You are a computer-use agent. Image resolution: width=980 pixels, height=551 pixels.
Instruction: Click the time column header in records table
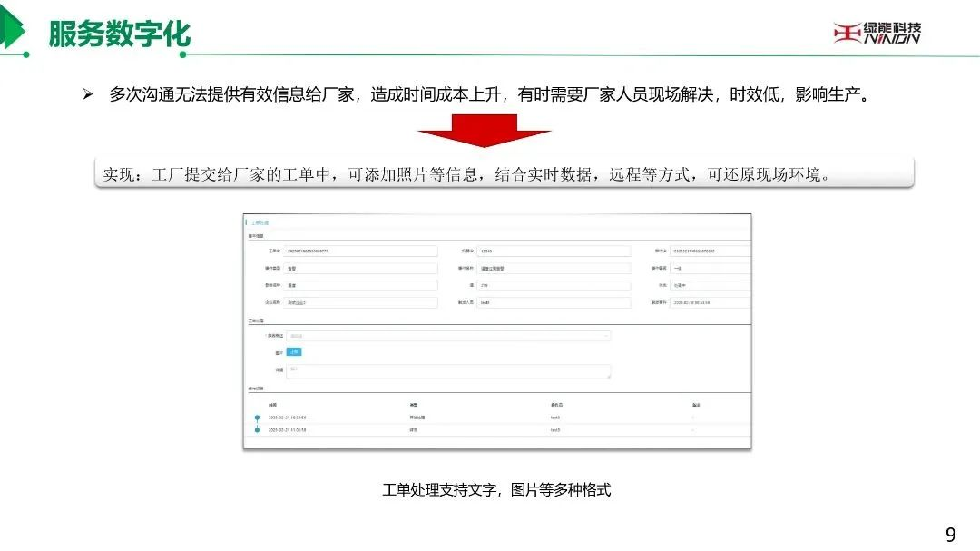coord(272,405)
